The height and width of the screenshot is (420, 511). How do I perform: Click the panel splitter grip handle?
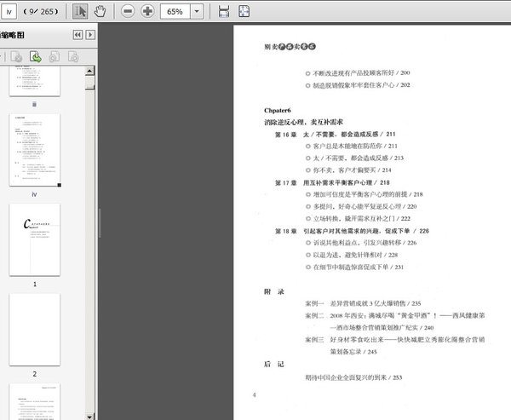tap(100, 223)
